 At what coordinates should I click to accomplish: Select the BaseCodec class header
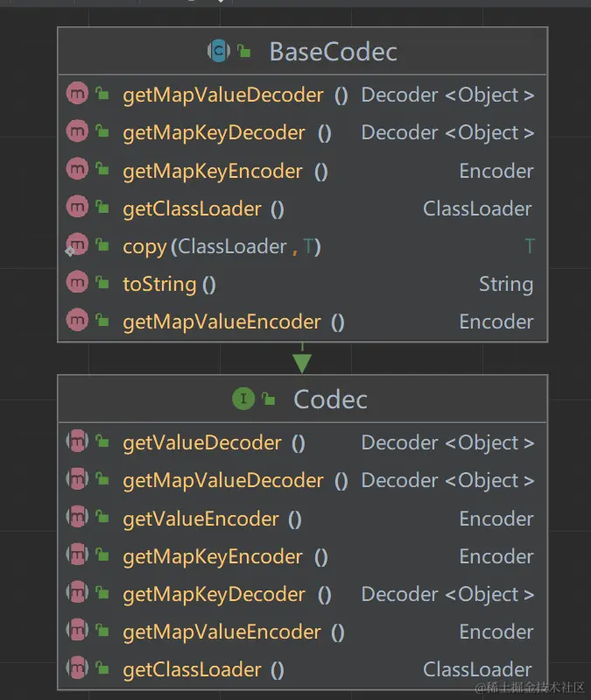pos(302,52)
